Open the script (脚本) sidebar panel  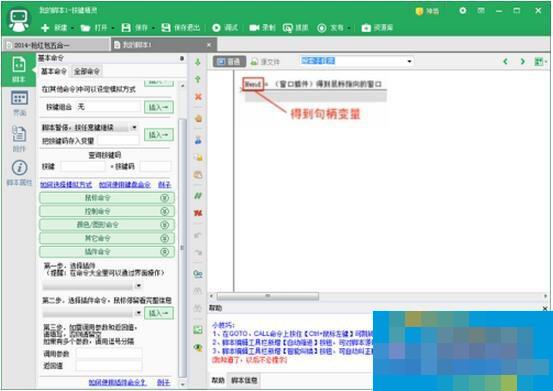coord(19,70)
